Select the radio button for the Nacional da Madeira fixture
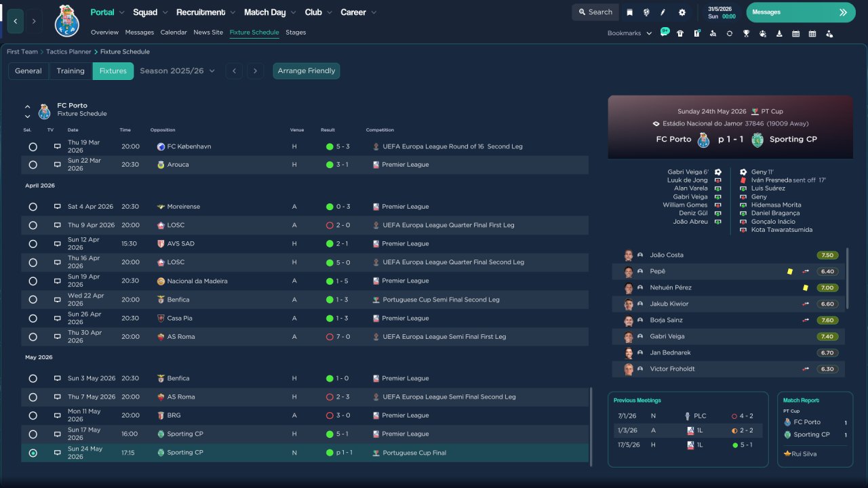The height and width of the screenshot is (488, 868). [33, 281]
